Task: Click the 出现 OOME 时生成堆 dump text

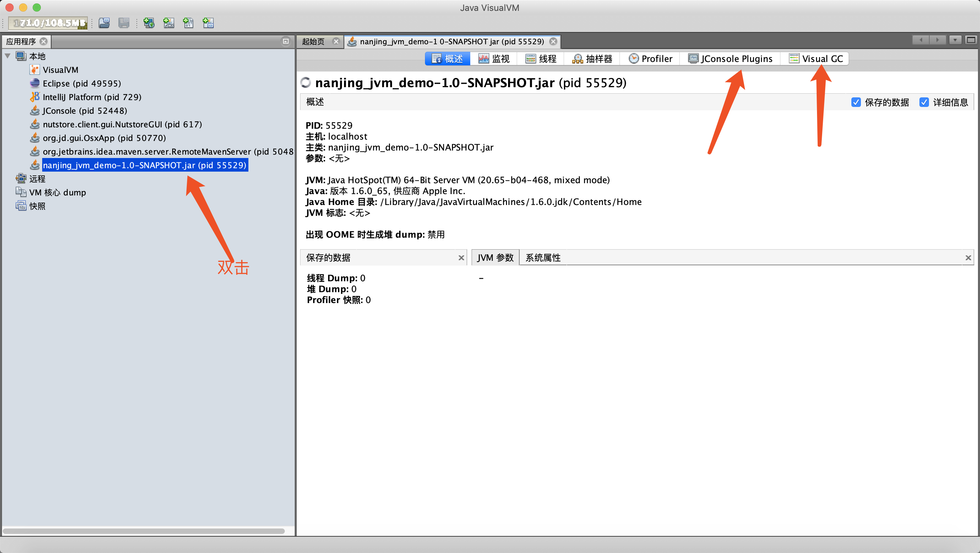Action: 375,234
